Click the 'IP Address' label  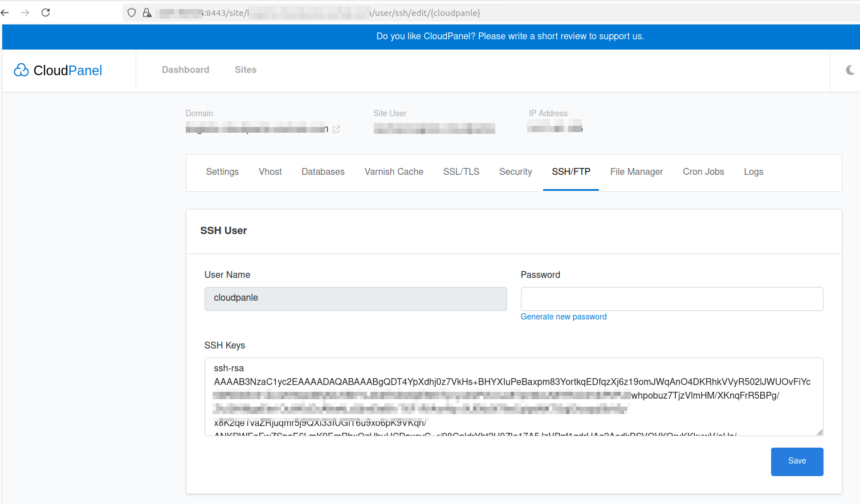coord(548,113)
